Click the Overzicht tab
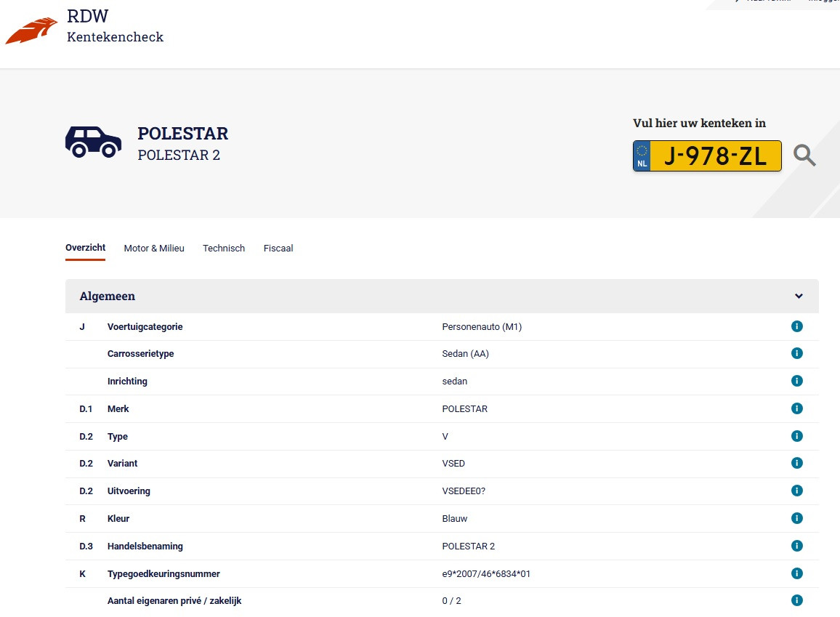 pyautogui.click(x=85, y=247)
